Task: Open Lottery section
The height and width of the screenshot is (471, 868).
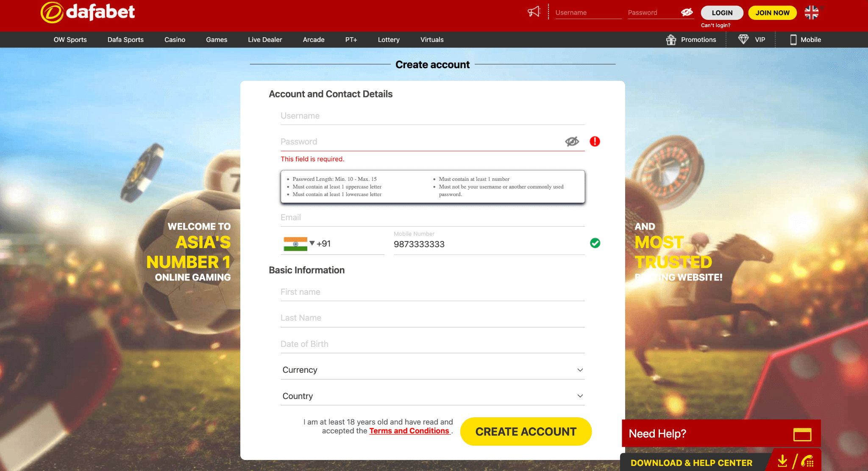Action: click(389, 40)
